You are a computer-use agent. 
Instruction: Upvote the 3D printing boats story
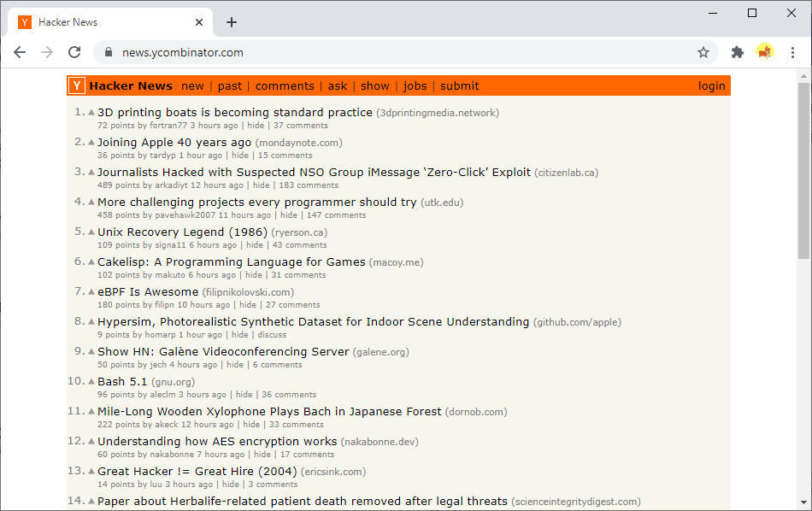91,112
